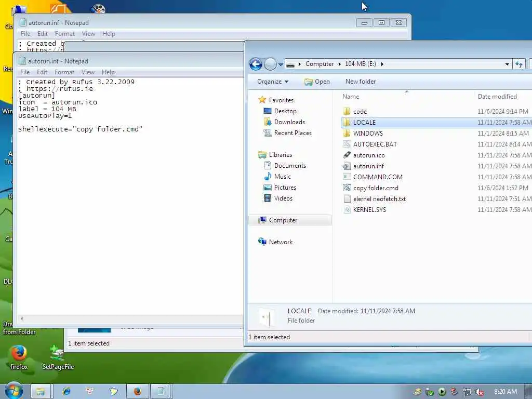This screenshot has width=532, height=399.
Task: Open Format menu in back Notepad window
Action: pyautogui.click(x=65, y=34)
